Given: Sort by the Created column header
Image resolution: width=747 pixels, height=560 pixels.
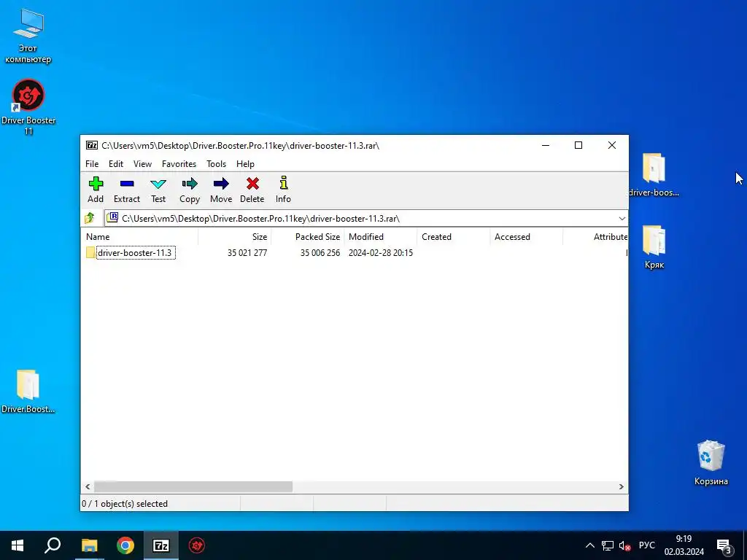Looking at the screenshot, I should point(453,237).
